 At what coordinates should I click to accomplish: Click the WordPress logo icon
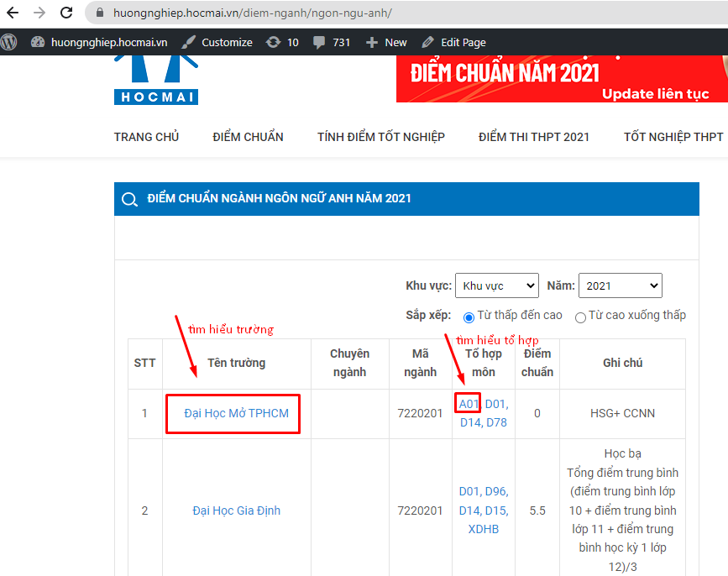pos(9,42)
